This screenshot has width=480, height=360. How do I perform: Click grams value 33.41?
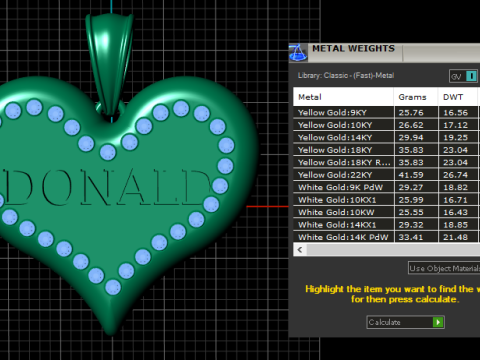pos(411,237)
